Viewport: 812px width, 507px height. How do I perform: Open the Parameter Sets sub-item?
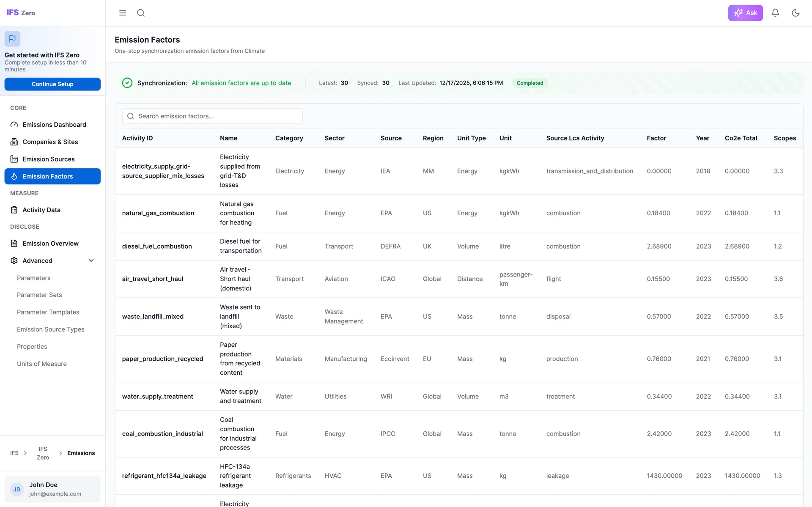pos(39,295)
